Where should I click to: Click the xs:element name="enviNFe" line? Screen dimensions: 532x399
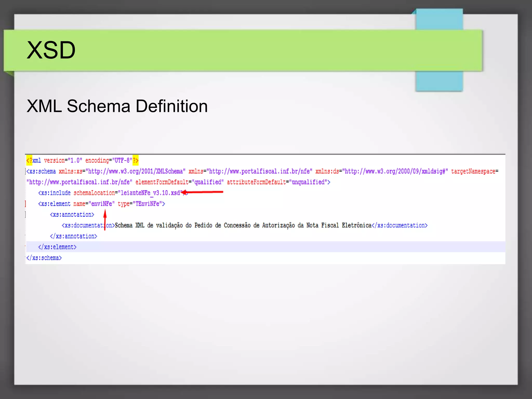pos(101,204)
